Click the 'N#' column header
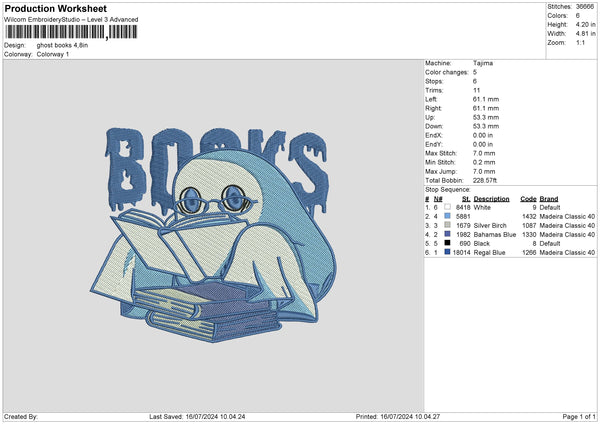 [x=438, y=199]
